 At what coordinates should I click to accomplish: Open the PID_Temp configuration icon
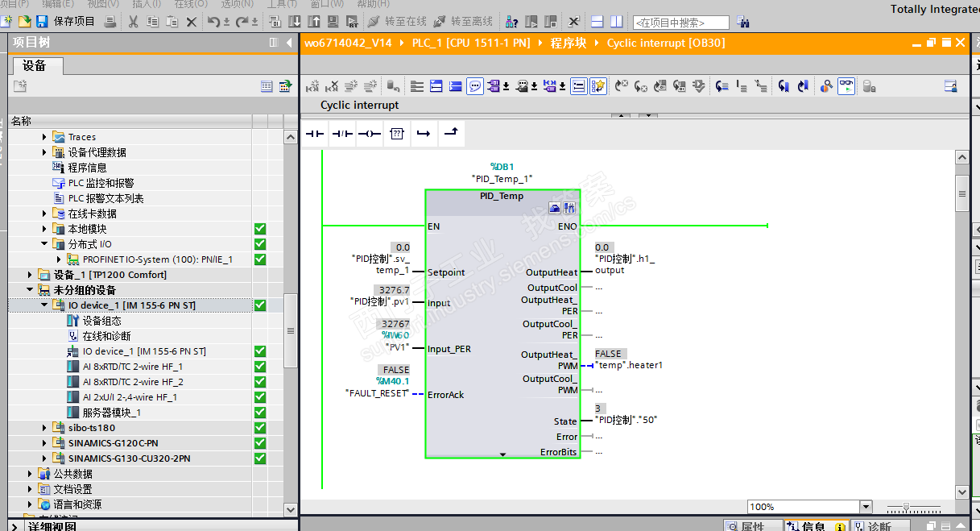(x=555, y=208)
